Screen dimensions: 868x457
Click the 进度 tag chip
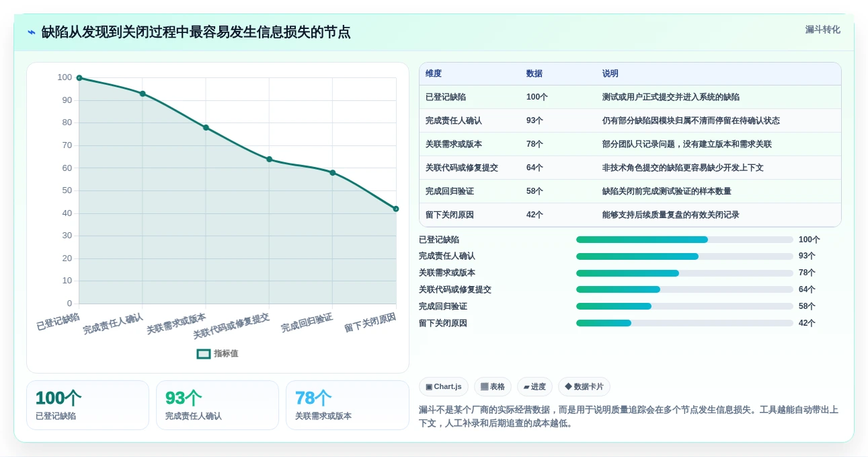point(535,386)
